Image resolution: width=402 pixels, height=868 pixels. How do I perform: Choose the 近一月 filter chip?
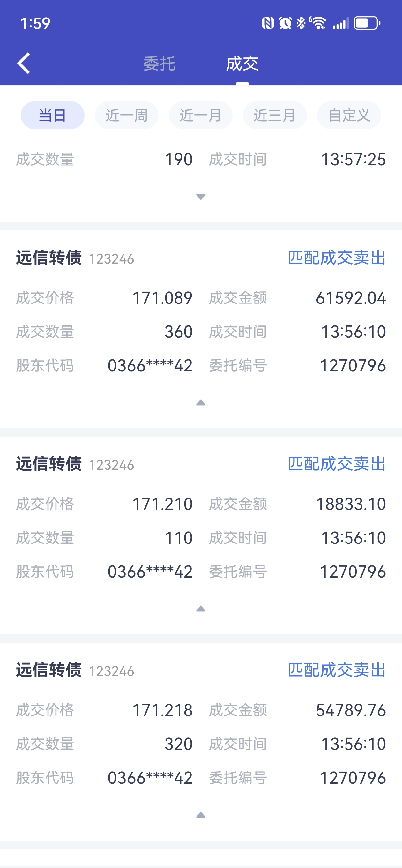click(200, 115)
